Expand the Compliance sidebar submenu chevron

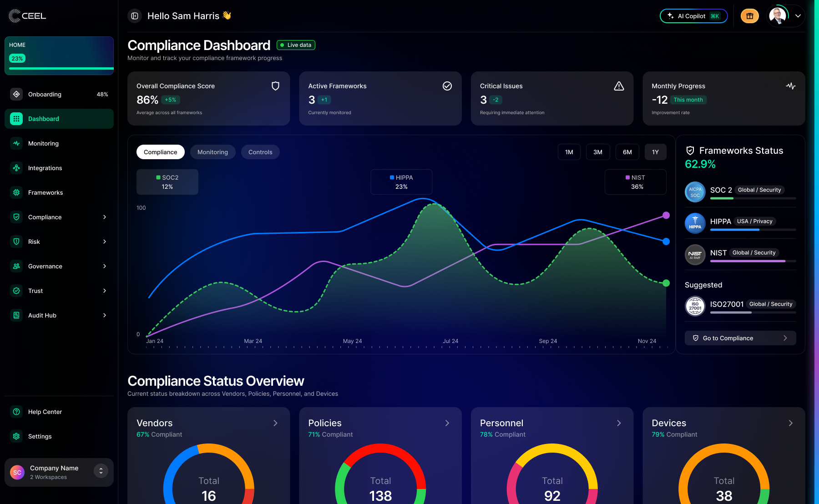pos(105,217)
